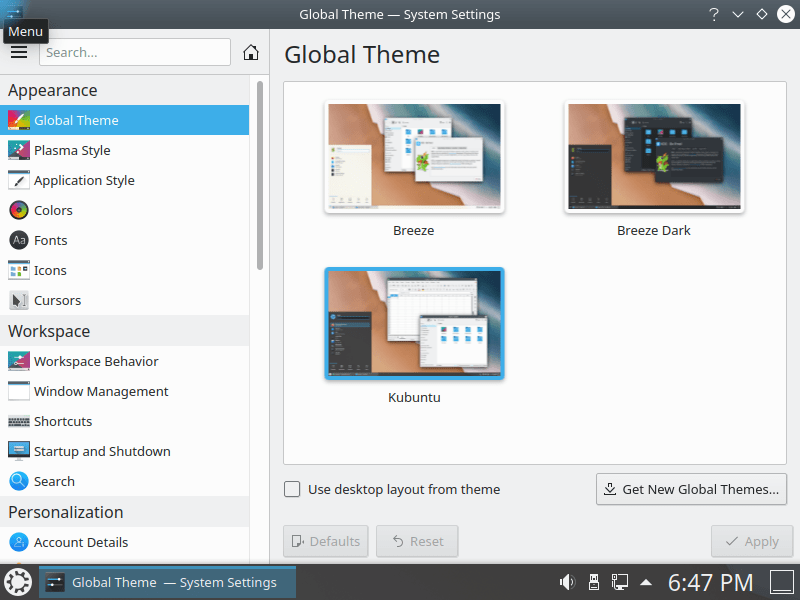Click the Search magnifier icon in sidebar
Screen dimensions: 800x600
[19, 481]
